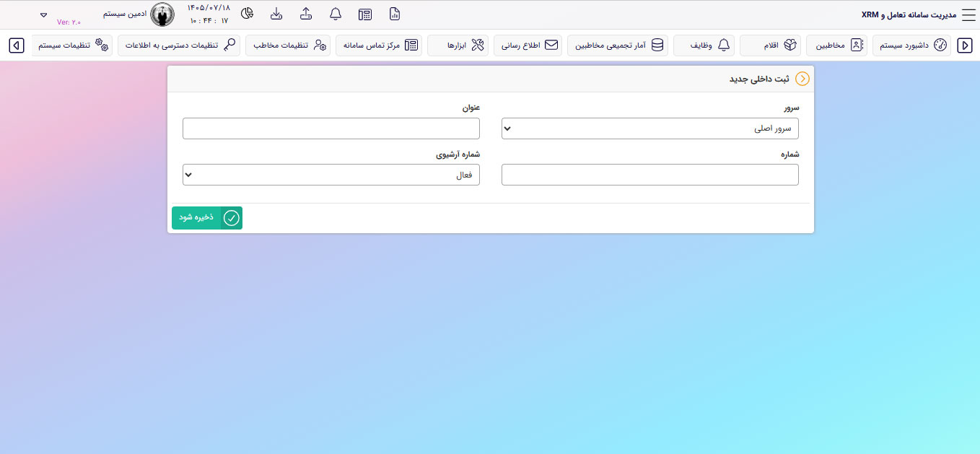Focus the شماره input field
The height and width of the screenshot is (454, 980).
tap(650, 175)
